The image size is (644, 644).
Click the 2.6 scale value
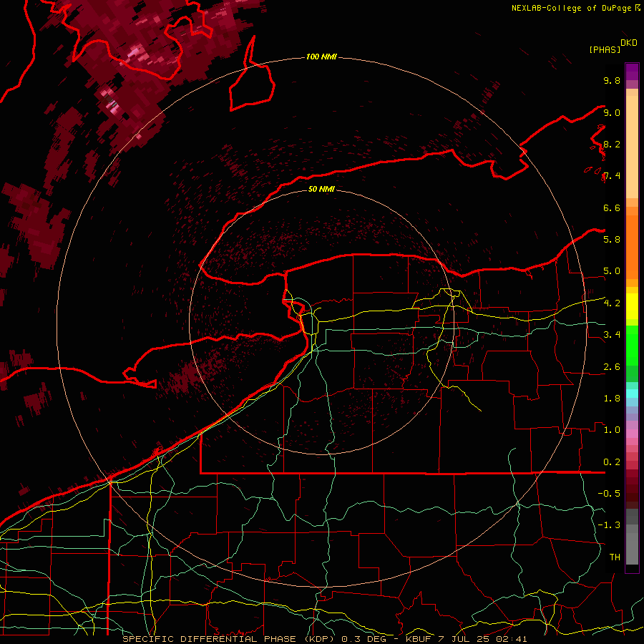point(612,367)
